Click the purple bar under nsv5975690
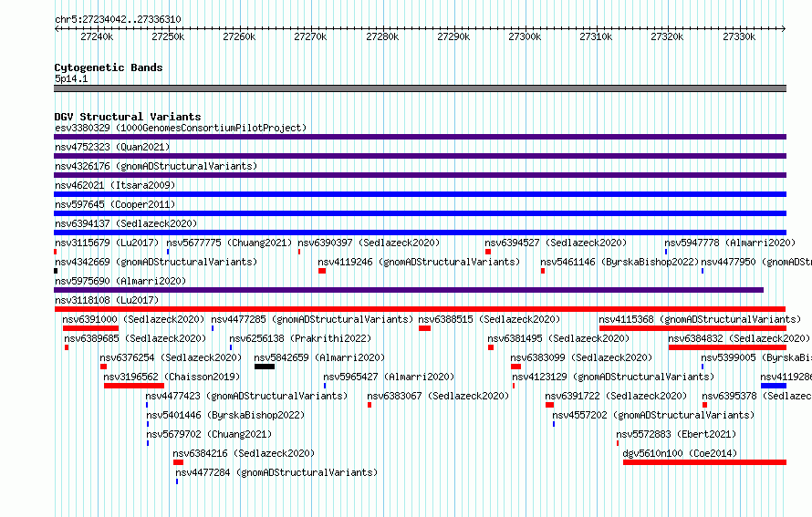The width and height of the screenshot is (812, 517). (x=409, y=290)
